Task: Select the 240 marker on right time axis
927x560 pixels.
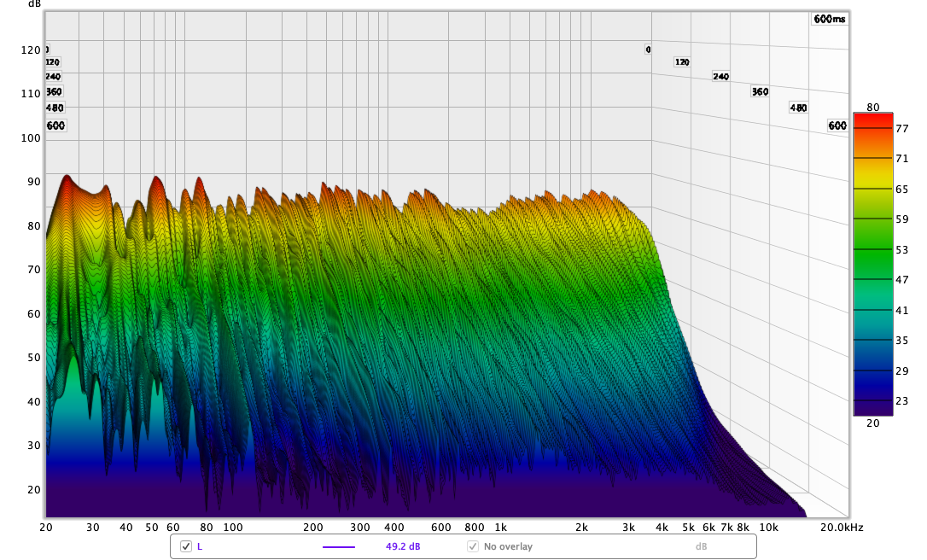Action: coord(721,77)
